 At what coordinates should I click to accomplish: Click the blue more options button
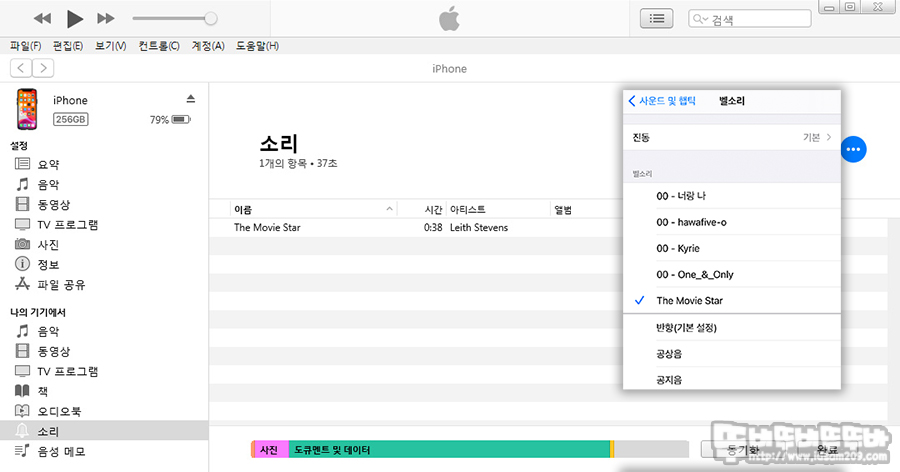(x=854, y=149)
